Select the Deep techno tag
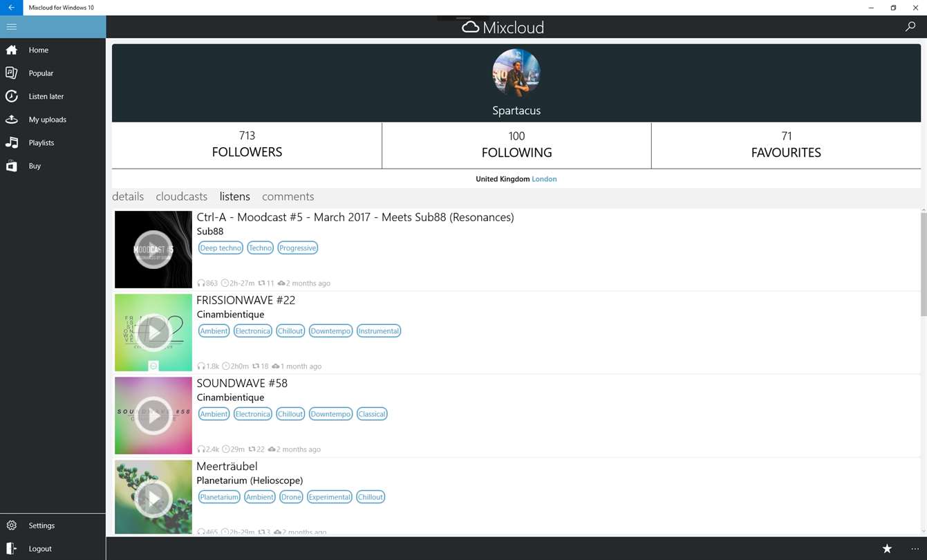This screenshot has width=927, height=560. click(x=221, y=248)
